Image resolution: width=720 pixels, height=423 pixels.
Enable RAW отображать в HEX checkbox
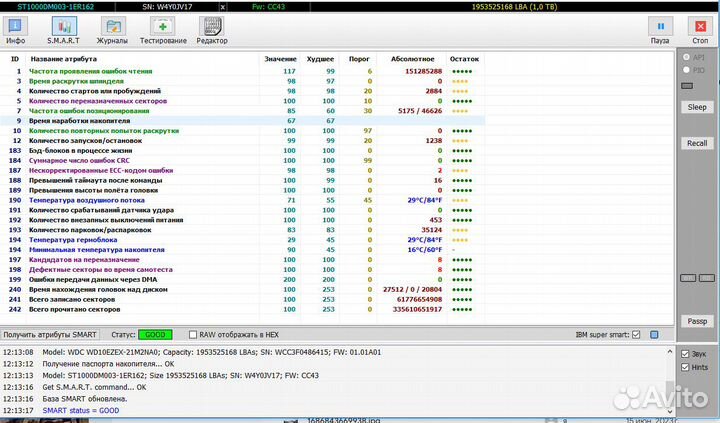(192, 334)
